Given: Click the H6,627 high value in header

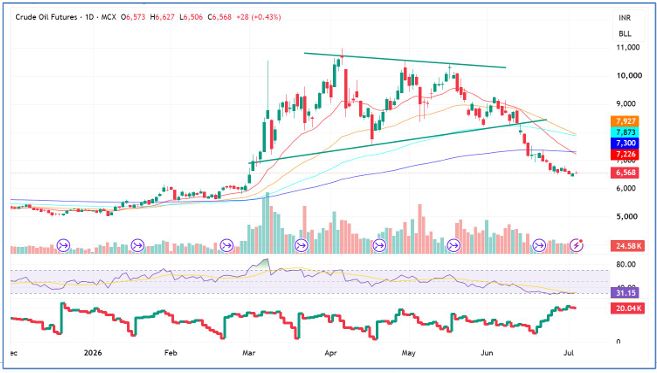Looking at the screenshot, I should 163,17.
